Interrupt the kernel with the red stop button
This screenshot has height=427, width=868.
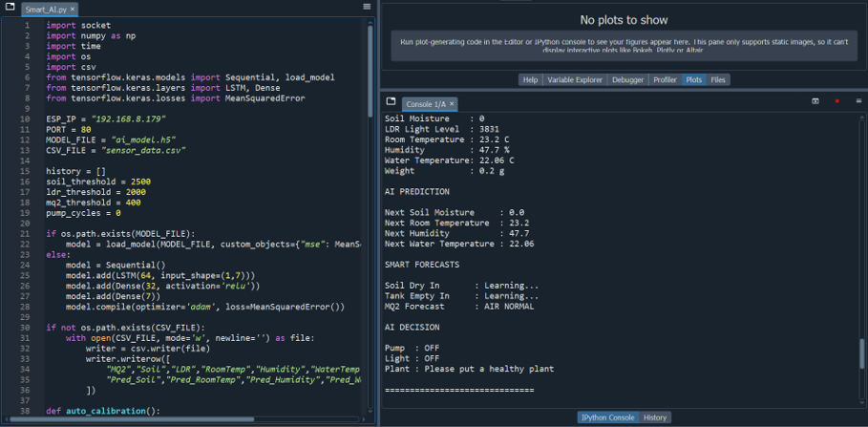click(x=837, y=101)
